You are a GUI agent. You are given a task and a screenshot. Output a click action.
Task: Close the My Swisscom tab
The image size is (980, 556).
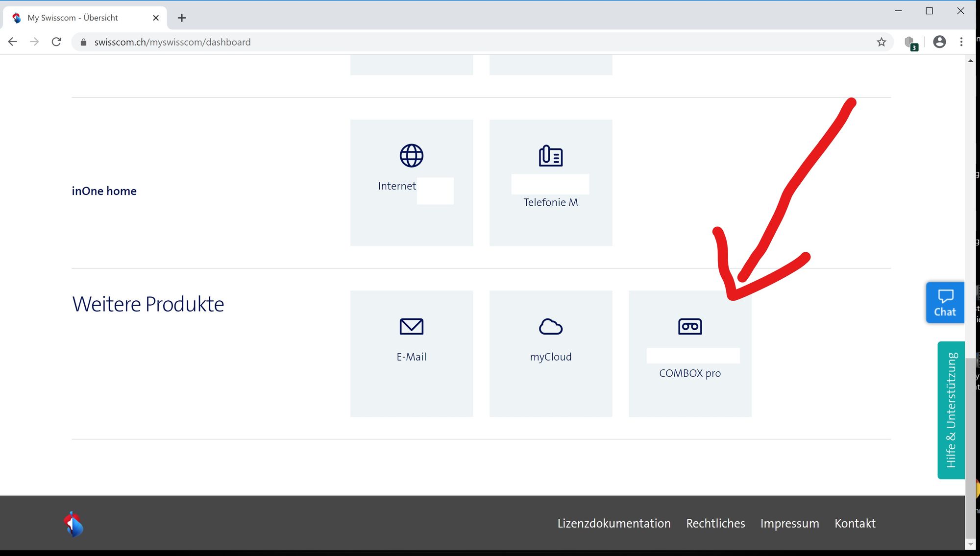coord(156,18)
